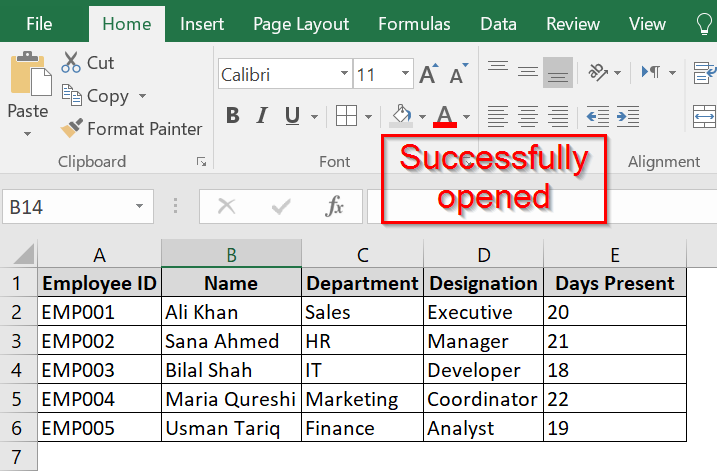The height and width of the screenshot is (471, 717).
Task: Expand the borders dropdown arrow
Action: click(369, 117)
